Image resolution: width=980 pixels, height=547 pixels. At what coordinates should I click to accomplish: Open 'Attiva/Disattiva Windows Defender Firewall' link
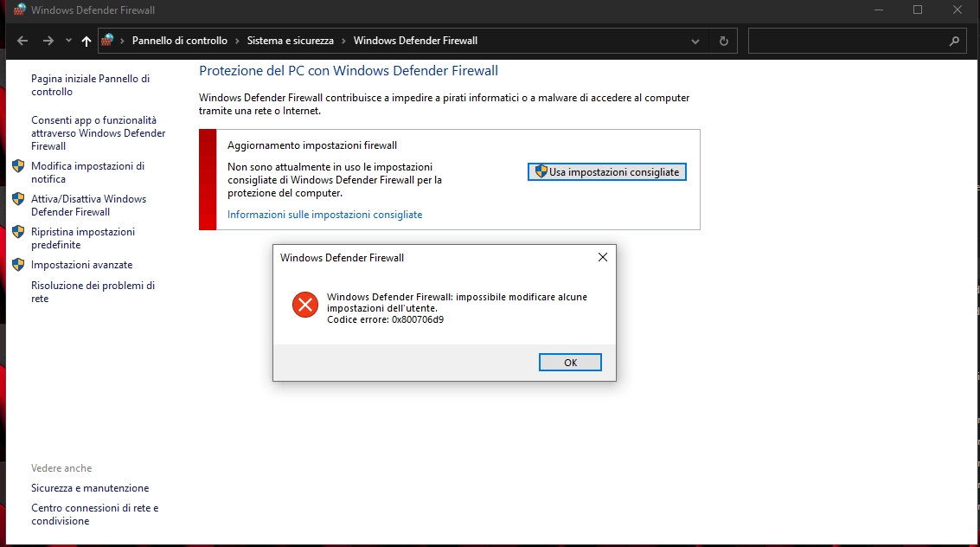89,205
